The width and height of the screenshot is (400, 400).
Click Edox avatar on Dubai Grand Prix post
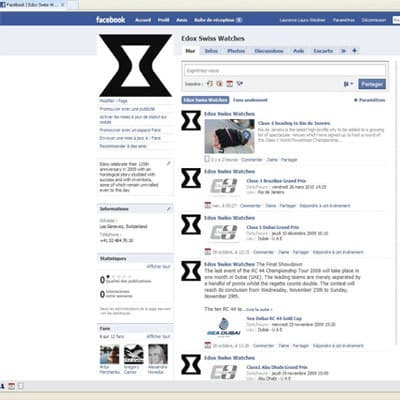click(x=191, y=224)
